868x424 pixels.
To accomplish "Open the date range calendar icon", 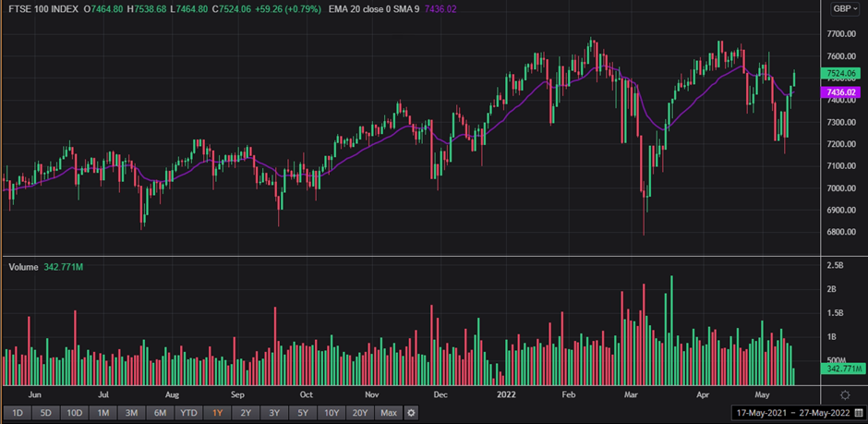I will [858, 413].
